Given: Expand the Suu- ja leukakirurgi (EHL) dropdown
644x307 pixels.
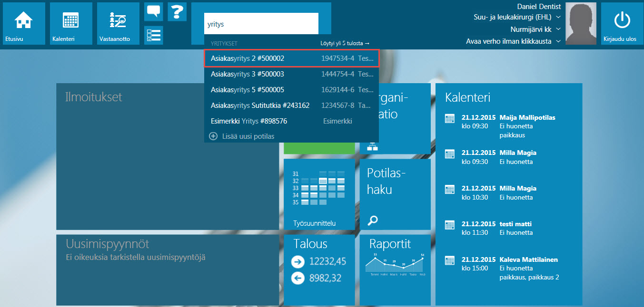Looking at the screenshot, I should click(558, 17).
